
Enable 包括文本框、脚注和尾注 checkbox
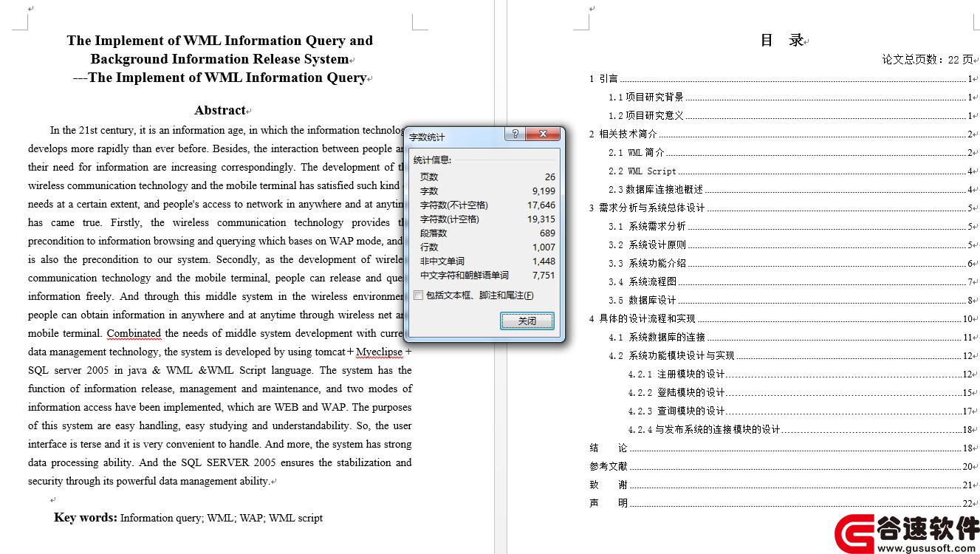click(419, 295)
